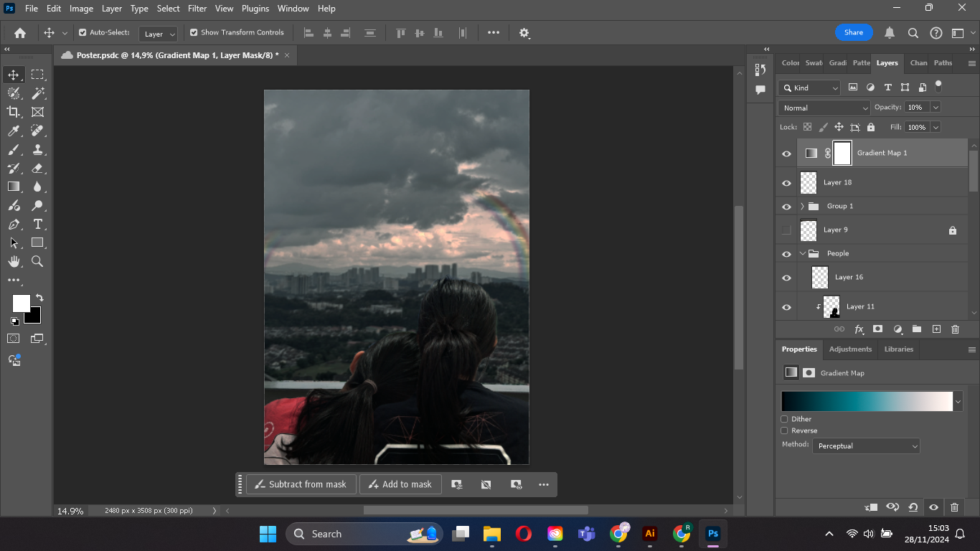
Task: Toggle Quick Mask mode
Action: pyautogui.click(x=14, y=339)
